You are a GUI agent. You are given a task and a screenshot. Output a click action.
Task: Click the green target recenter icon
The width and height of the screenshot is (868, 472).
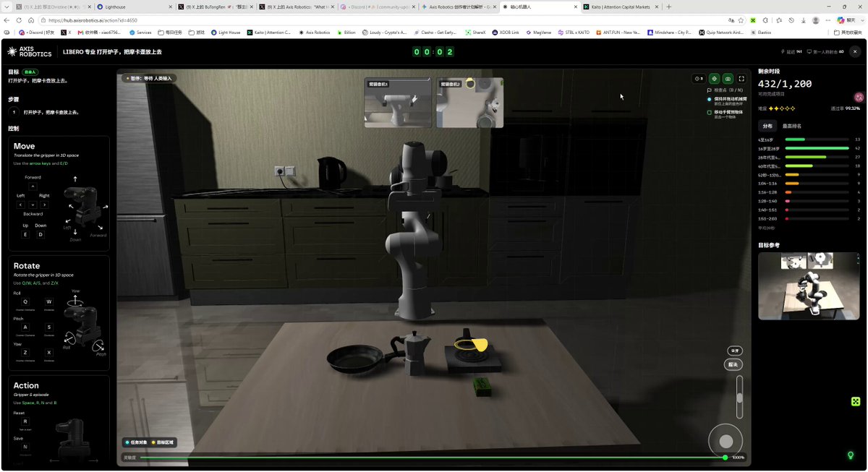pos(714,78)
